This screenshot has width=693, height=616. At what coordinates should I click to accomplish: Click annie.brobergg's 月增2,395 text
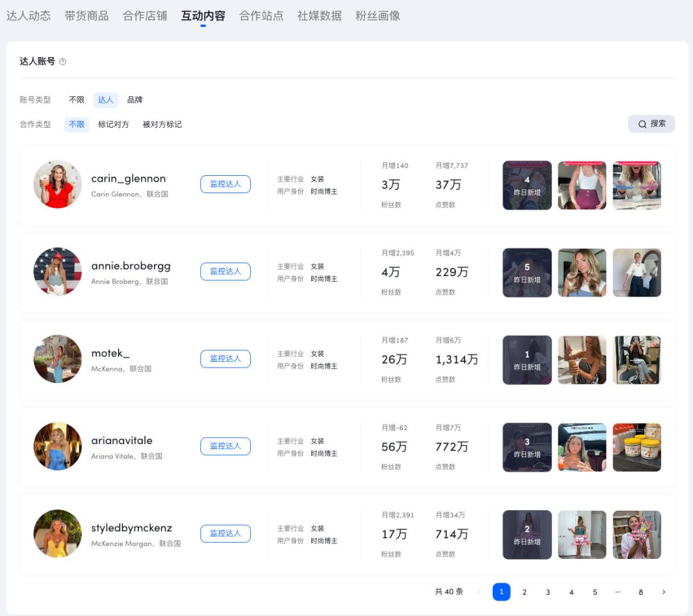(x=398, y=253)
